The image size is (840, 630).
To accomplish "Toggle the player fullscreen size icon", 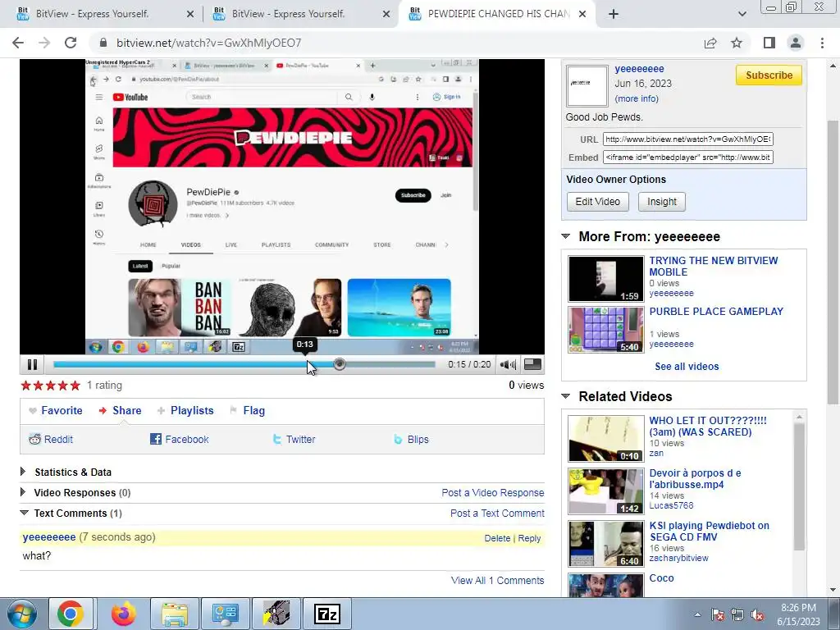I will tap(532, 364).
